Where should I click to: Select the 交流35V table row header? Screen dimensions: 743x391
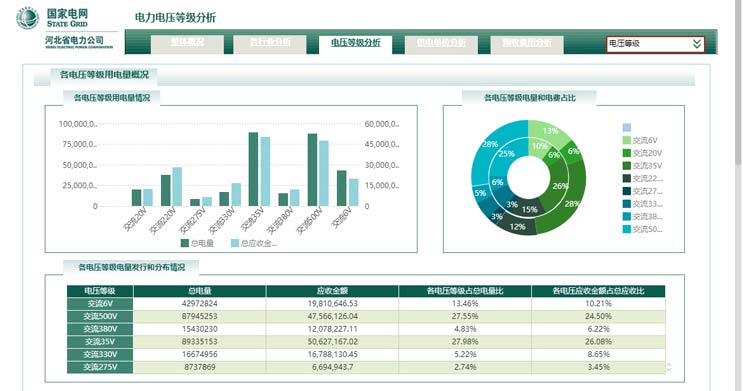(100, 342)
